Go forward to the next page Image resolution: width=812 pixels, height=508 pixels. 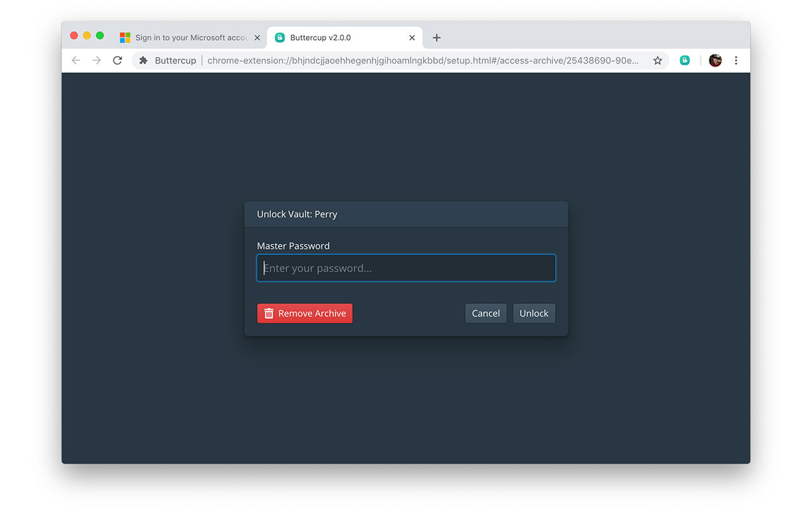(x=96, y=60)
